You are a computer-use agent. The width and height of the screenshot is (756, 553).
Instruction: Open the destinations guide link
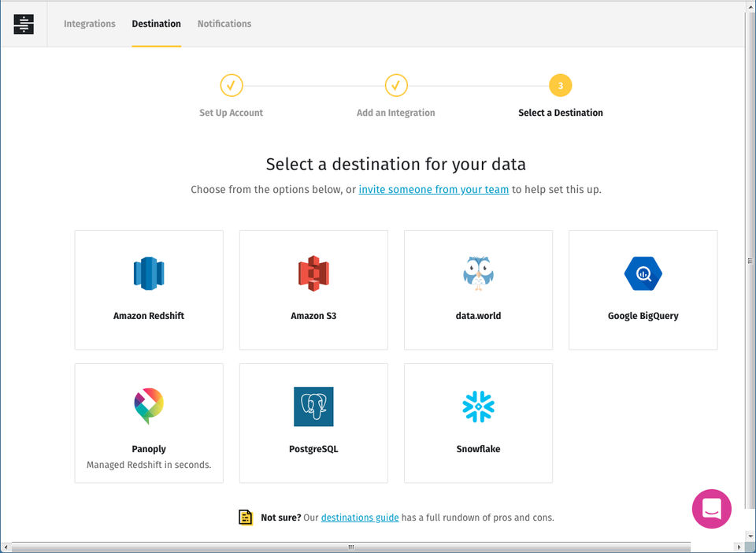[x=360, y=518]
